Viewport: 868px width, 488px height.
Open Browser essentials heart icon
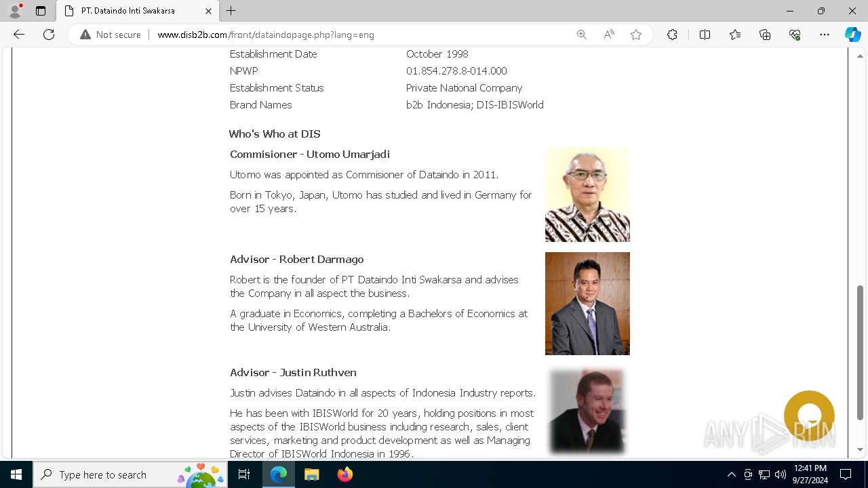[795, 35]
